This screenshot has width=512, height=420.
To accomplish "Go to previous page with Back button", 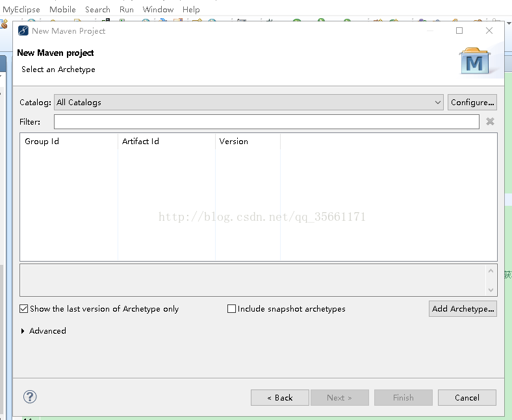I will click(x=280, y=397).
